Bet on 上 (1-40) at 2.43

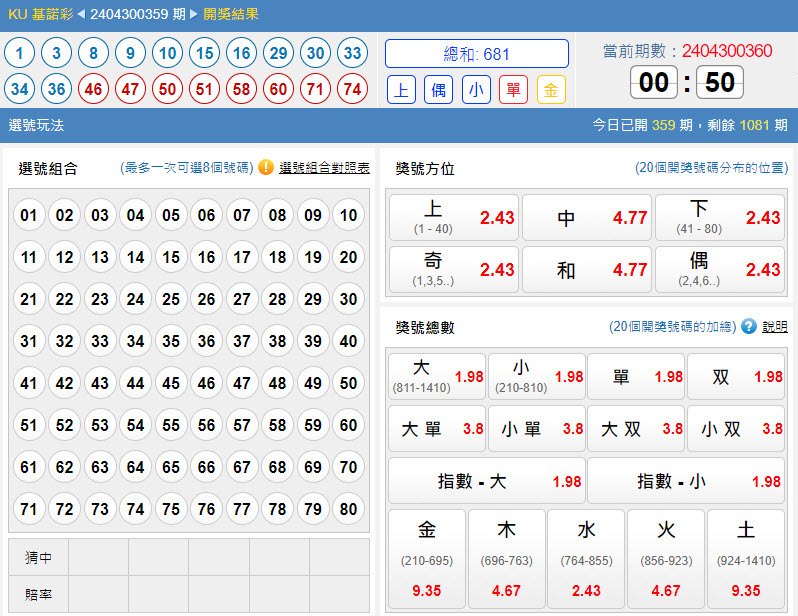click(453, 218)
